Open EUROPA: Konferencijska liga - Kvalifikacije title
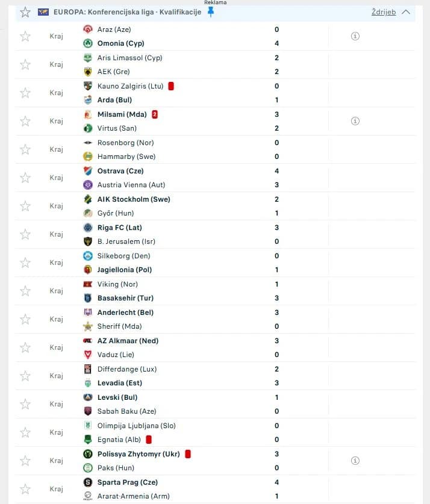Screen dimensions: 430x504 (x=127, y=12)
